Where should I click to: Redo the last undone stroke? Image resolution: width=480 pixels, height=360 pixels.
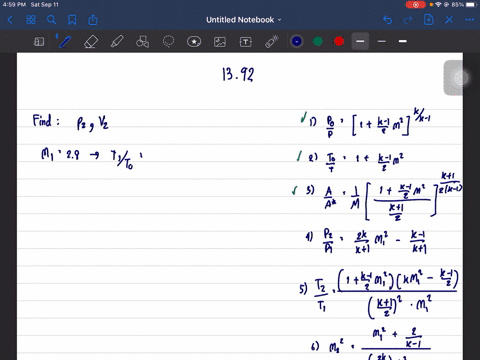pos(408,20)
